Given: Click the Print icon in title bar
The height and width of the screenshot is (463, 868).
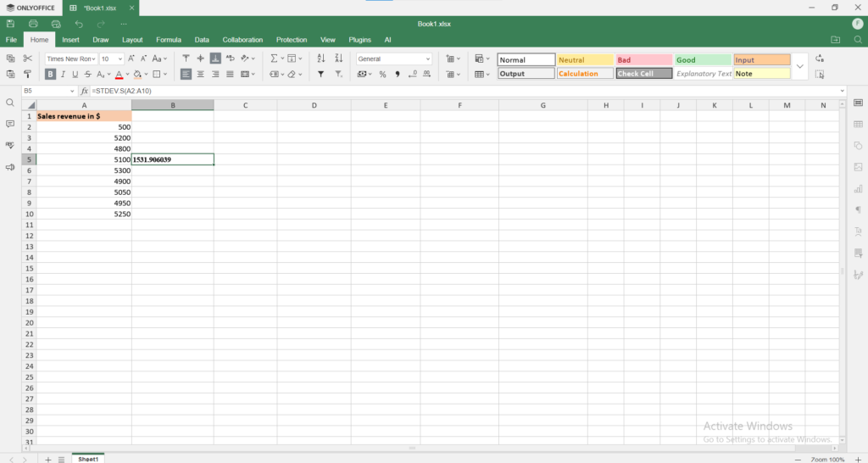Looking at the screenshot, I should [x=33, y=24].
